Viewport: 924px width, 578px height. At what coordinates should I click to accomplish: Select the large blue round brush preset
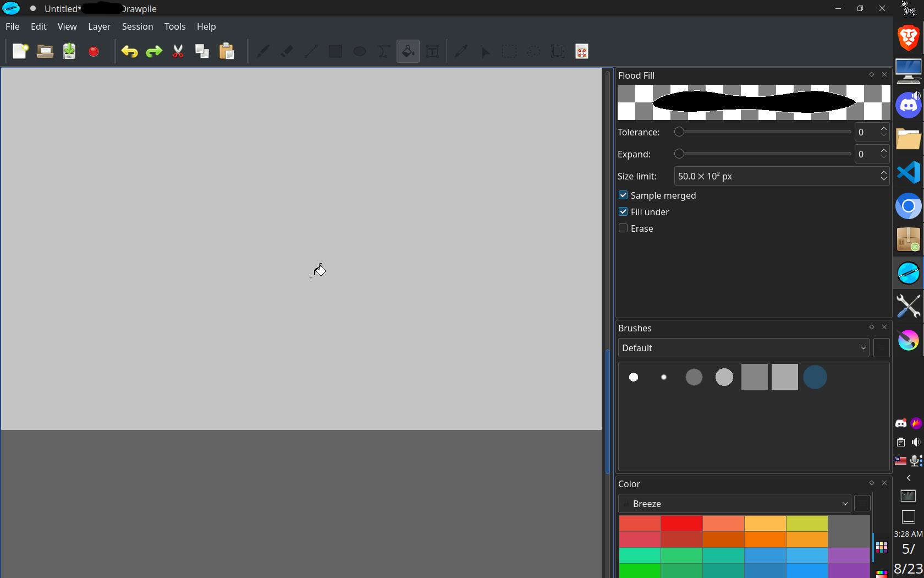tap(815, 377)
